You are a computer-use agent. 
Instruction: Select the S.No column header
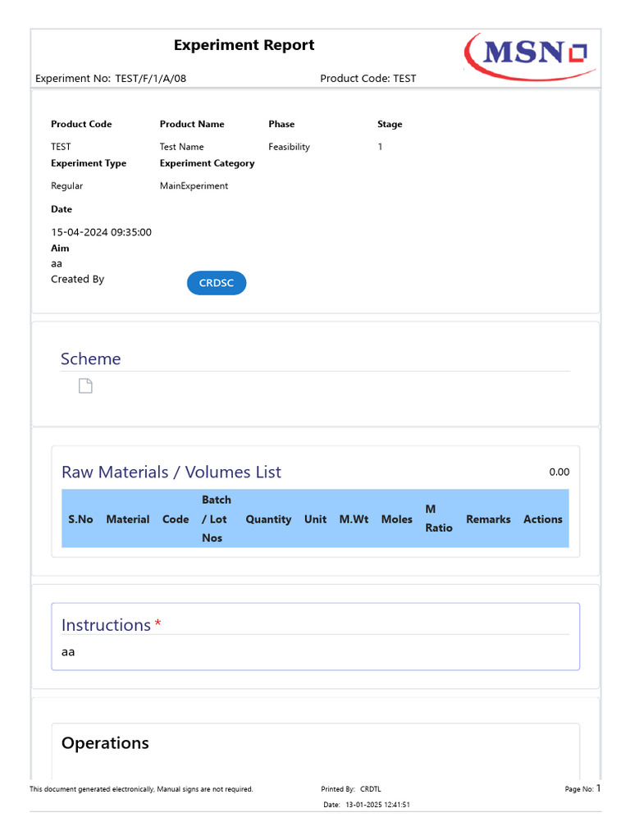point(80,519)
